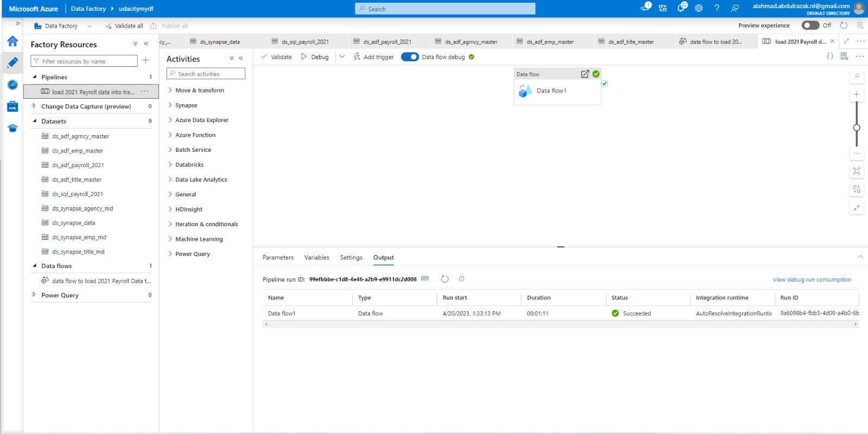The image size is (868, 434).
Task: Click the Publish all button
Action: coord(169,25)
